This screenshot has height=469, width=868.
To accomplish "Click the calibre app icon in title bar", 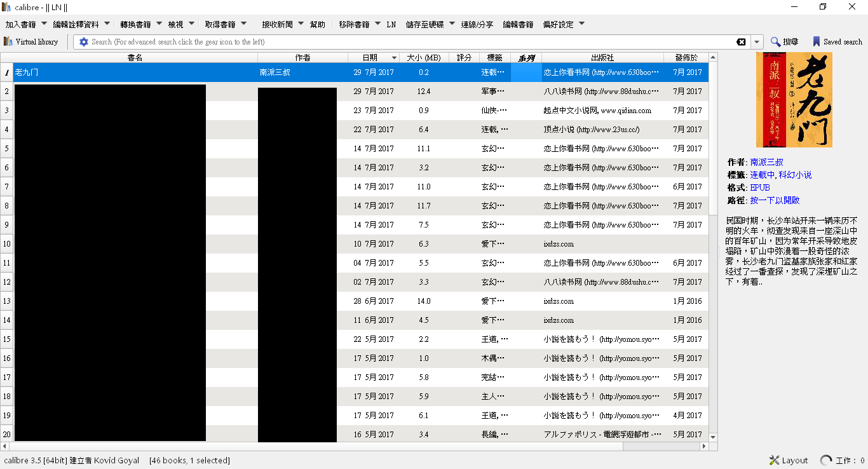I will point(7,7).
